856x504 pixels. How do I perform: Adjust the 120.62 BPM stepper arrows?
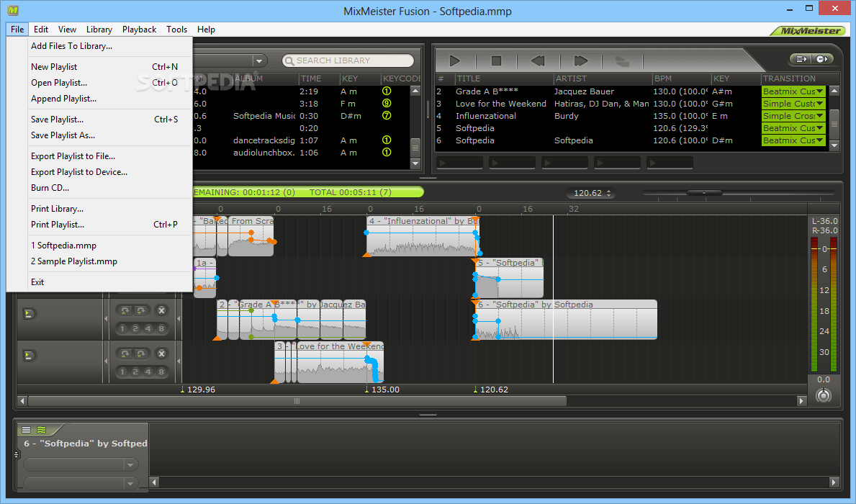point(608,193)
